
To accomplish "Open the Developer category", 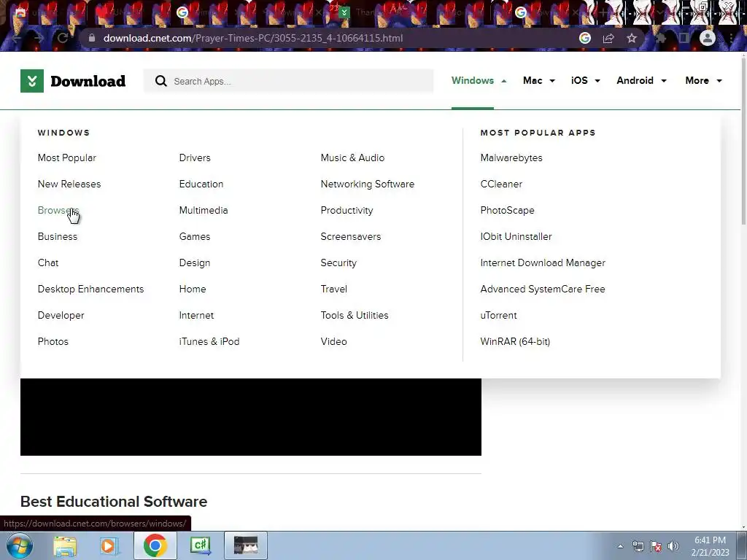I will [x=61, y=315].
